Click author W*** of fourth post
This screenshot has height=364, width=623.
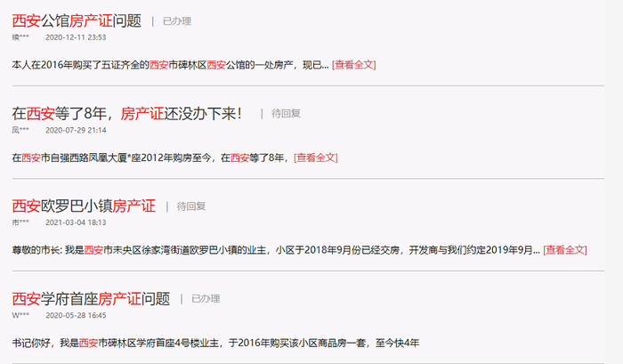point(20,315)
